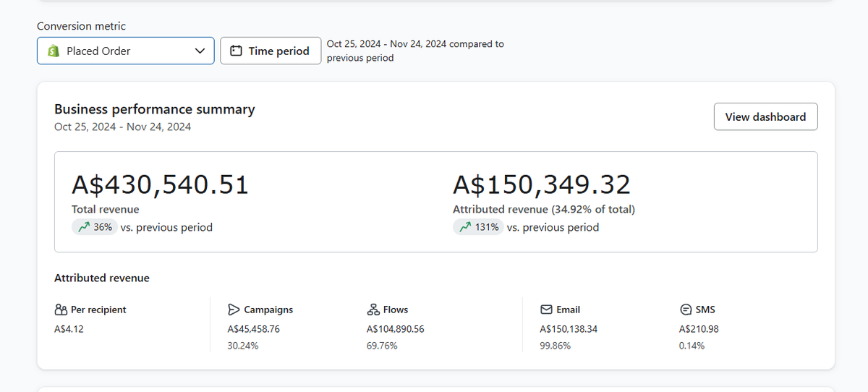The image size is (868, 392).
Task: Click the Flows diagram icon
Action: [373, 310]
